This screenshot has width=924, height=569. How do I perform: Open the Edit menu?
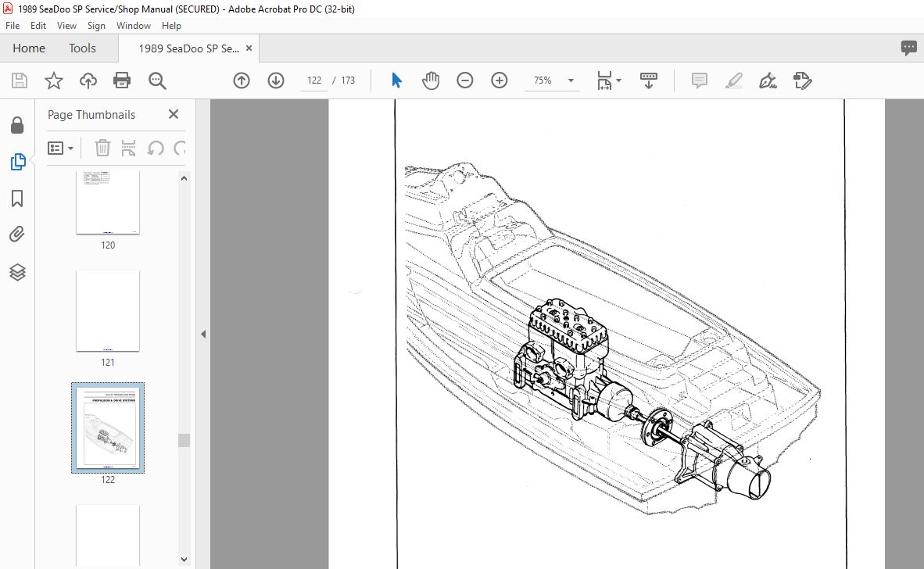tap(38, 26)
